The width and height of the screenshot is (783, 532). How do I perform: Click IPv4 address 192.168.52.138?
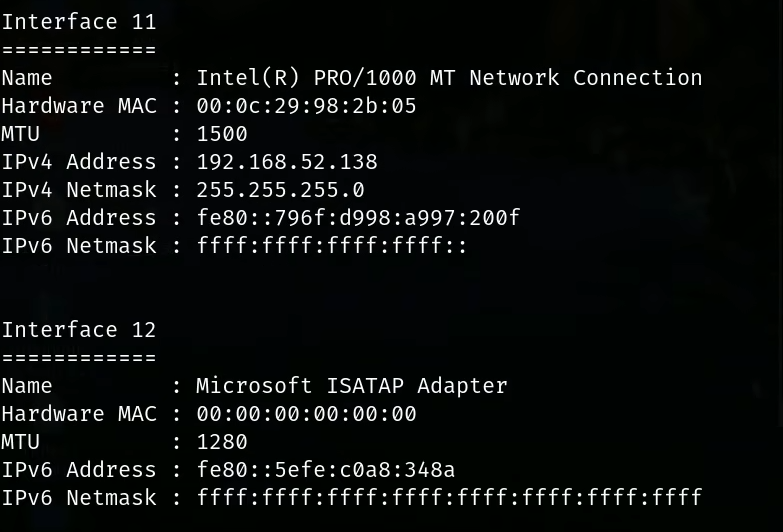(287, 162)
